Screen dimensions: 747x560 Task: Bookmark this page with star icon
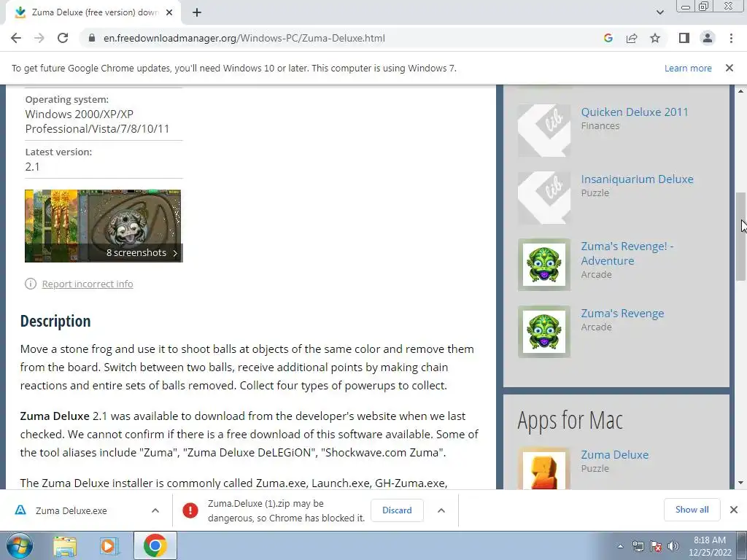tap(655, 38)
